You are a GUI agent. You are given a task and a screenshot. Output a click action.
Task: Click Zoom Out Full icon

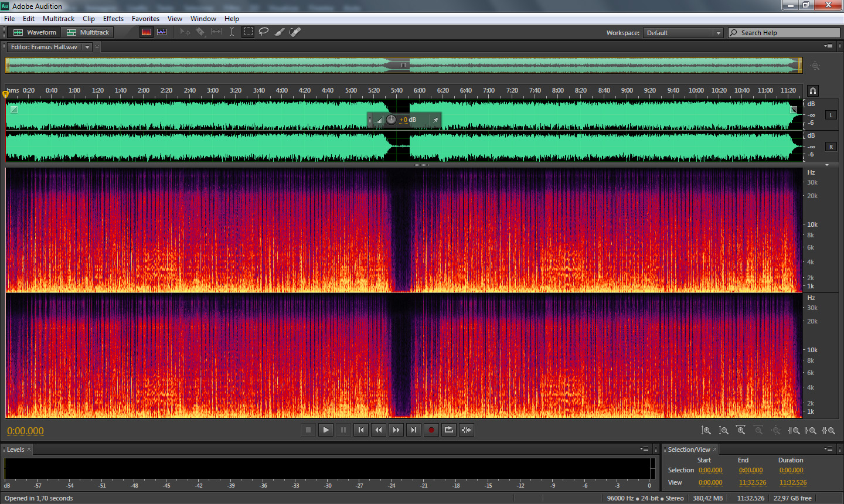pos(776,431)
